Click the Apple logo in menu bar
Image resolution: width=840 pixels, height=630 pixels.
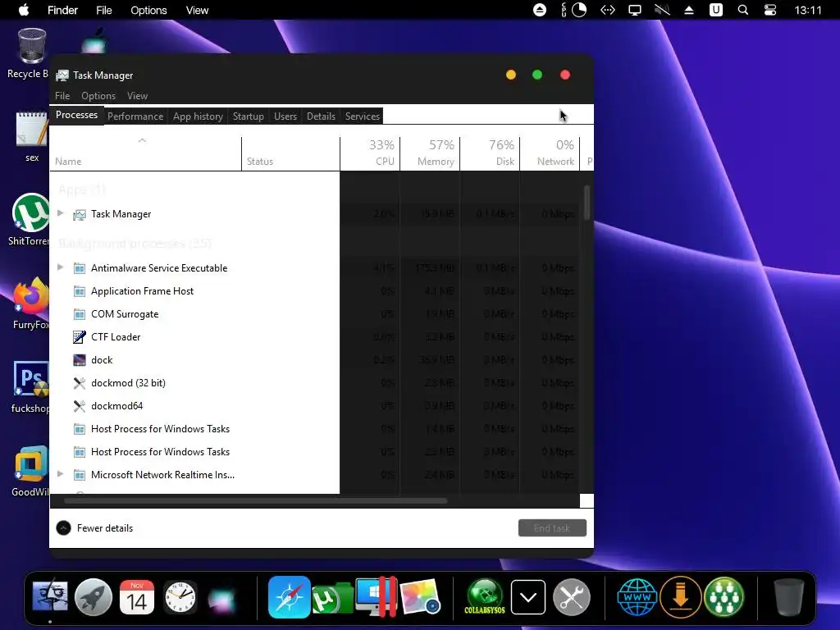(24, 10)
